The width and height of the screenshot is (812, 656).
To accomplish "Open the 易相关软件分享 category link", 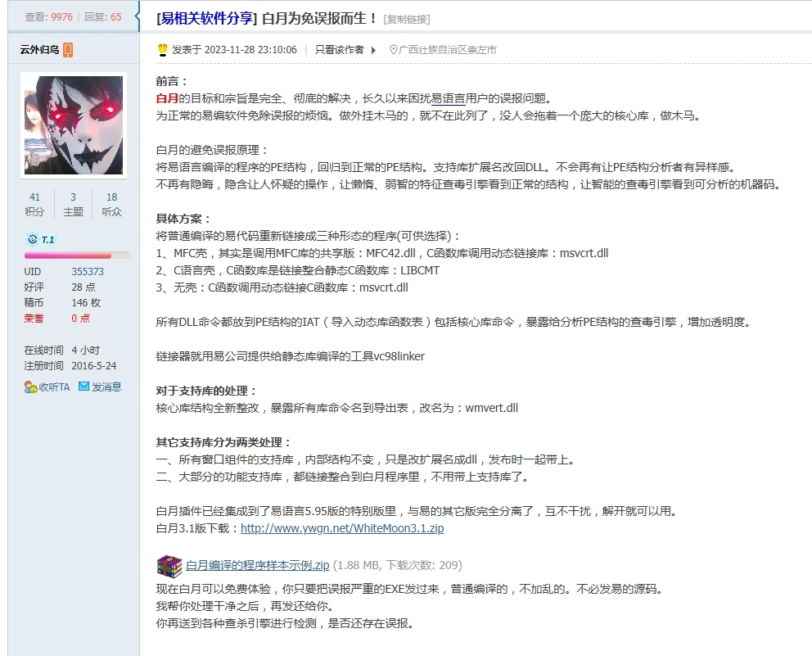I will click(x=207, y=18).
